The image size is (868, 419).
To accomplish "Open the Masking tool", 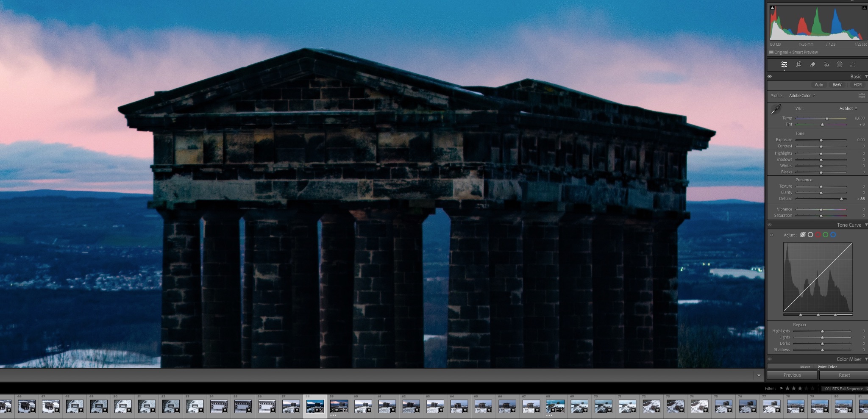I will 840,65.
